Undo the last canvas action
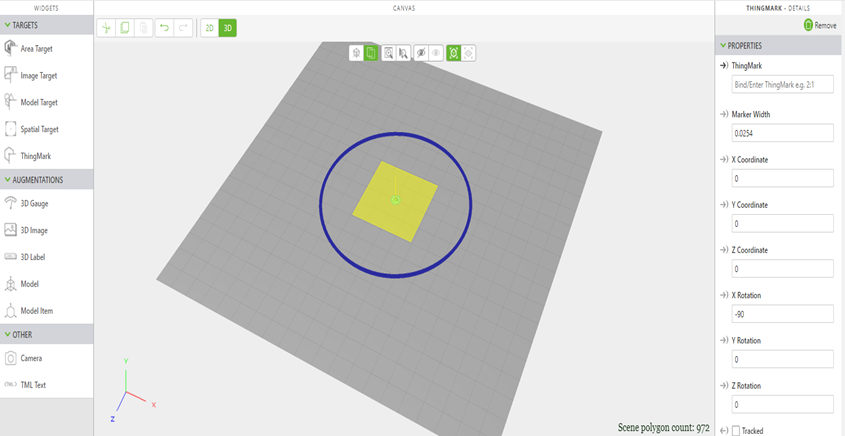 pyautogui.click(x=164, y=28)
